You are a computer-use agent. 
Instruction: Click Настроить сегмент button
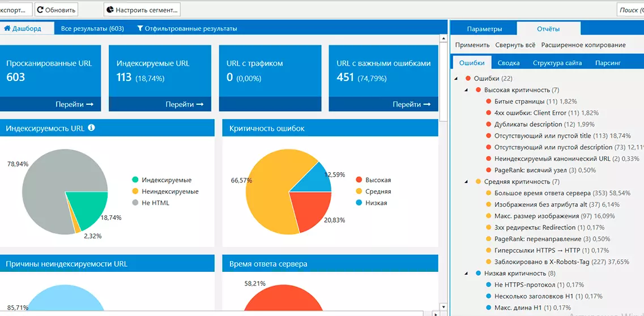pyautogui.click(x=142, y=10)
